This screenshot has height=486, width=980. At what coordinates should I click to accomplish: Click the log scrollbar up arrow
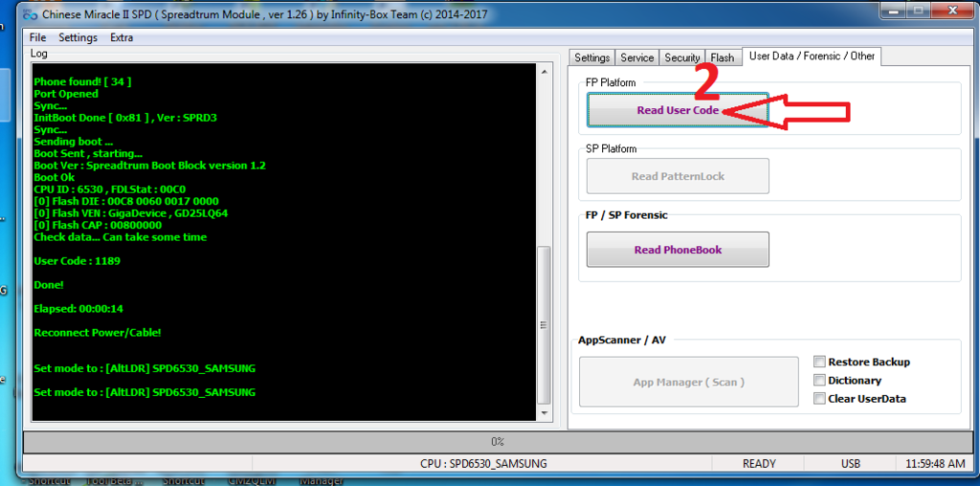544,71
